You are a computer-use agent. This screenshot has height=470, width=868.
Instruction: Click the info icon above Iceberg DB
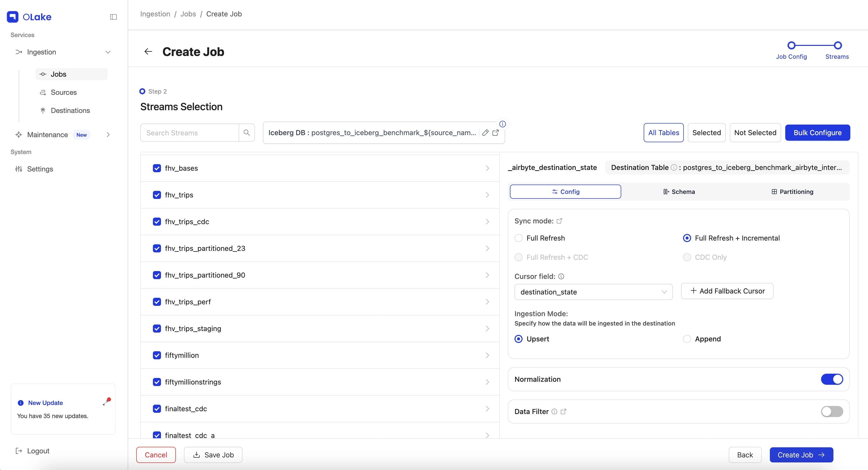(502, 124)
